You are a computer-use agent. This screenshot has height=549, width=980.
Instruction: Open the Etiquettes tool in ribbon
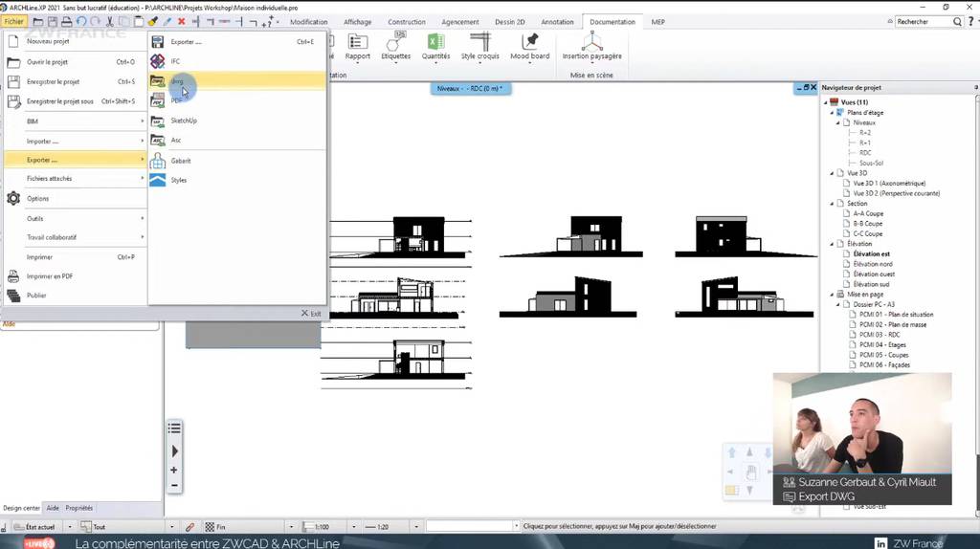click(395, 48)
